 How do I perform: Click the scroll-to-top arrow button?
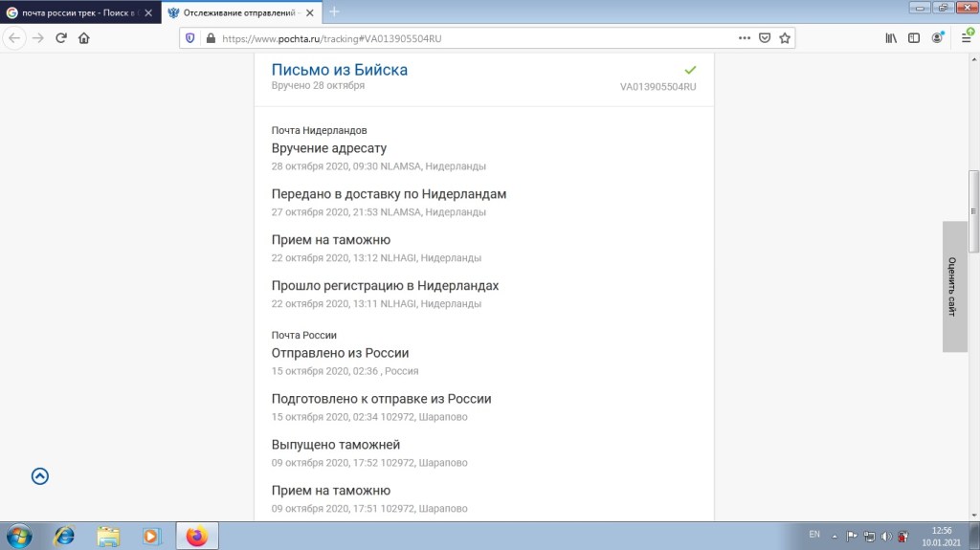point(40,476)
